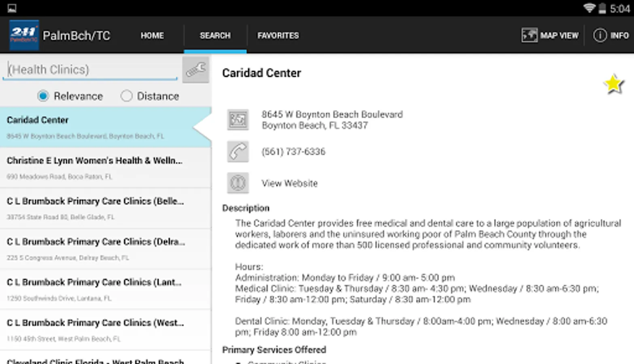
Task: Tap the phone call icon
Action: pyautogui.click(x=238, y=152)
